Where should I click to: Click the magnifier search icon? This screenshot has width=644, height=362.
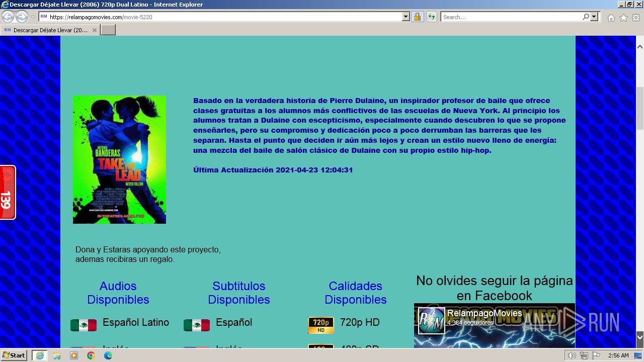coord(586,17)
